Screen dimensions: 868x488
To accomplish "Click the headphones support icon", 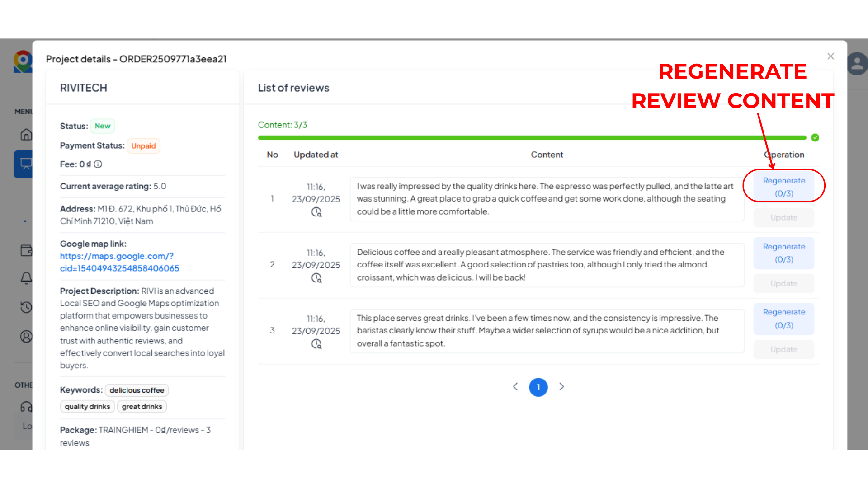I will pyautogui.click(x=26, y=406).
